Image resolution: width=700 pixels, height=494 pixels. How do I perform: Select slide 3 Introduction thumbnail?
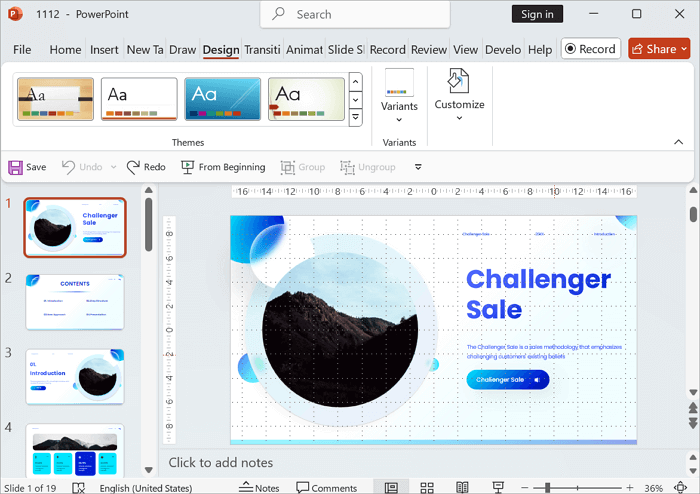pos(75,377)
